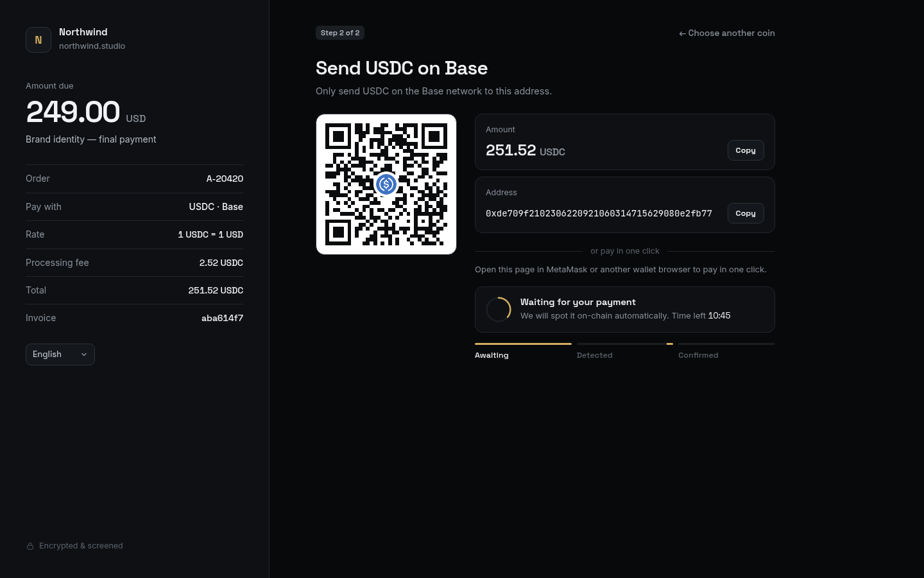Click the 2.52 USDC processing fee

221,263
